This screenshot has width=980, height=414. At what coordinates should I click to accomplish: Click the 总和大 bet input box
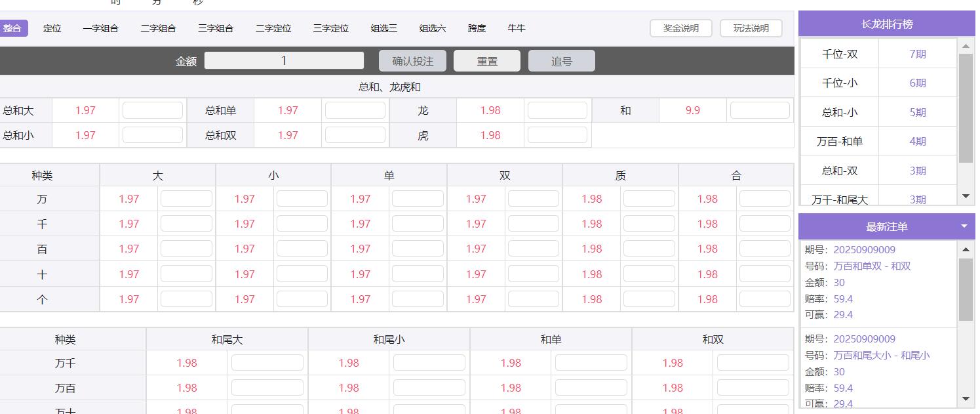[153, 110]
